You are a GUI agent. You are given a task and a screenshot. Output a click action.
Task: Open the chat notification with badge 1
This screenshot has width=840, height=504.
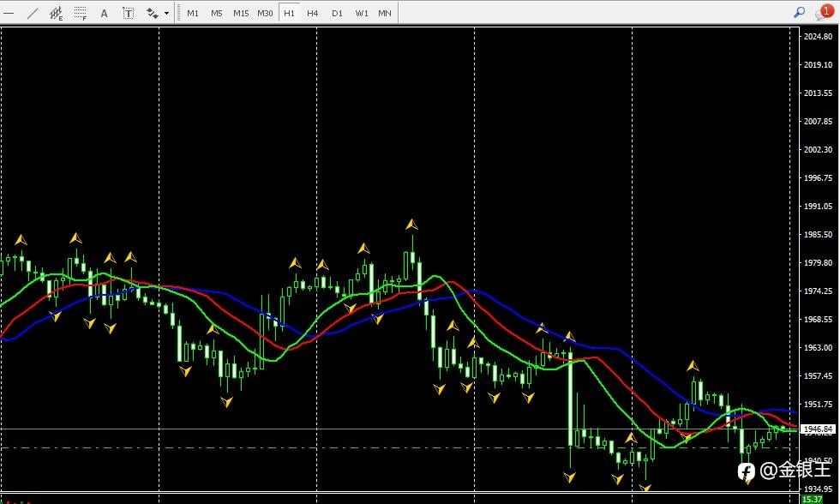click(823, 12)
